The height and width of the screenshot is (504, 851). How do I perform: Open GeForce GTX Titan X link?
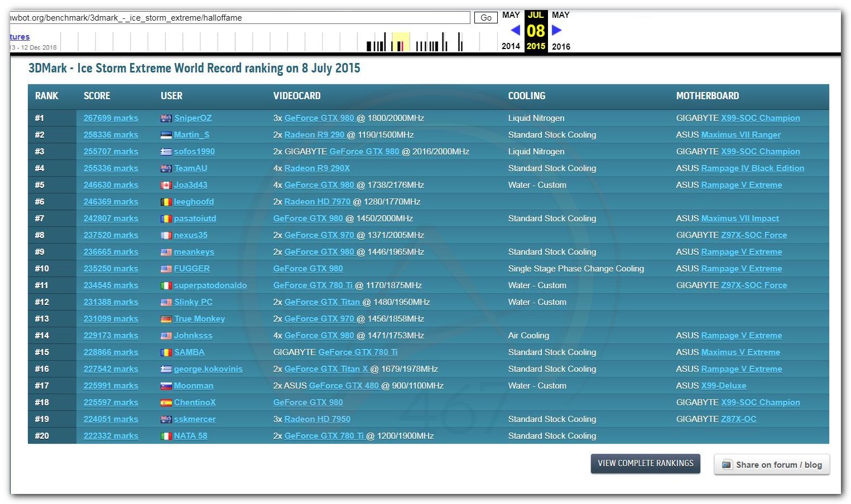pyautogui.click(x=326, y=369)
